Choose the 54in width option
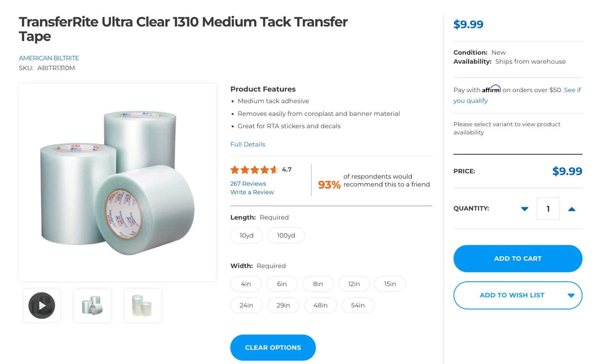Viewport: 611px width, 364px height. coord(357,305)
